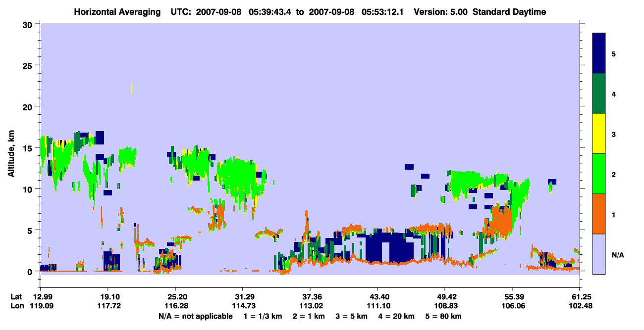Image resolution: width=644 pixels, height=330 pixels.
Task: Click the lavender N/A colorbar segment
Action: (599, 254)
